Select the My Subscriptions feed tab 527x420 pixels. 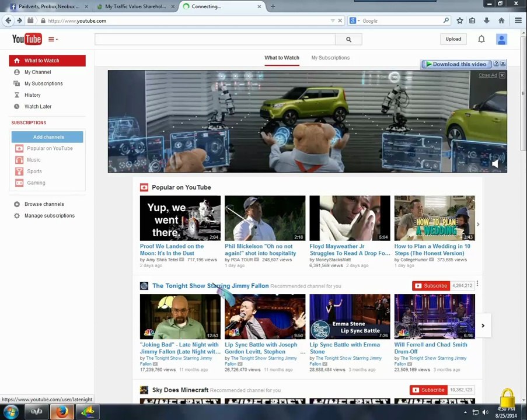pyautogui.click(x=330, y=58)
